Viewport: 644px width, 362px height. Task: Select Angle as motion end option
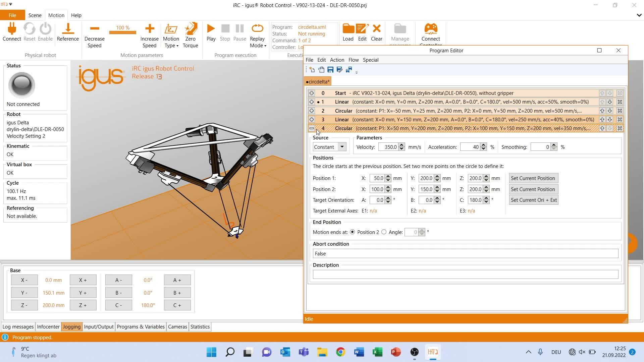[384, 232]
